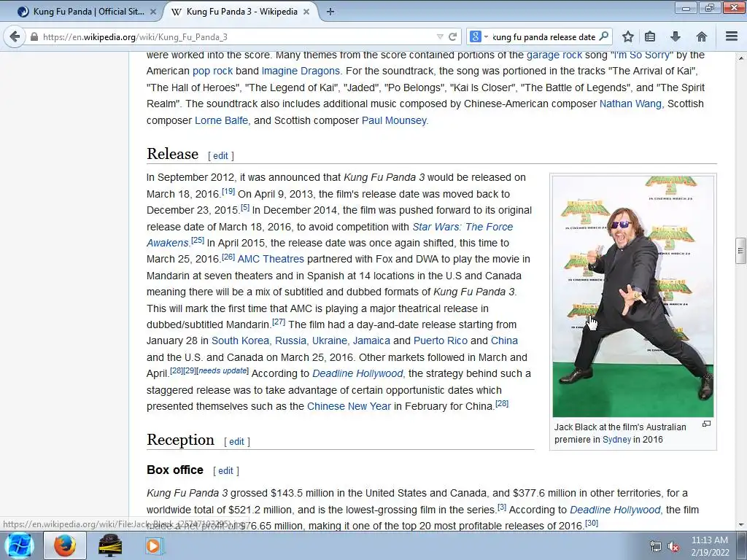Jump to citation 27
The height and width of the screenshot is (560, 747).
pos(279,322)
